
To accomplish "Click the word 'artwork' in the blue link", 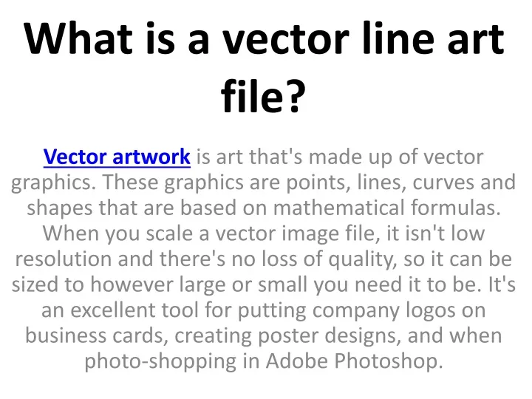I will point(151,157).
